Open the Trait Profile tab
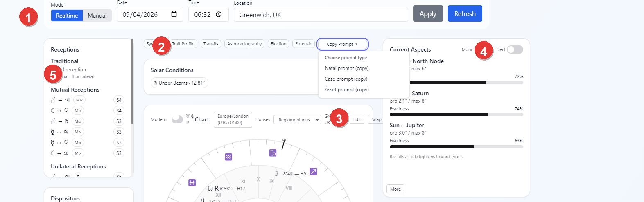Viewport: 644px width, 202px height. point(183,44)
